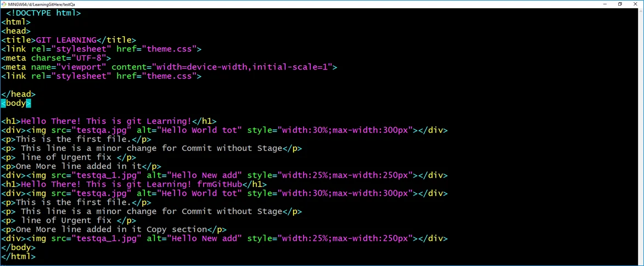Place cursor on the closing head tag
This screenshot has width=644, height=266.
pos(18,94)
